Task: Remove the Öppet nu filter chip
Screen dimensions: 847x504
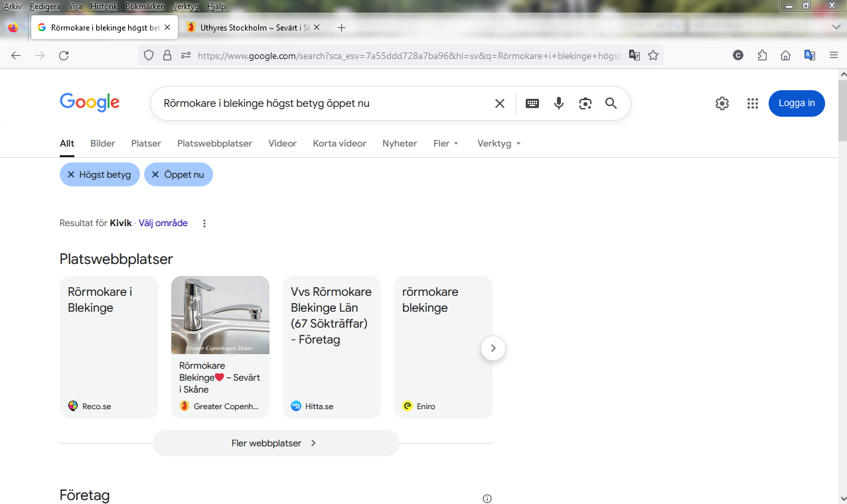Action: tap(155, 174)
